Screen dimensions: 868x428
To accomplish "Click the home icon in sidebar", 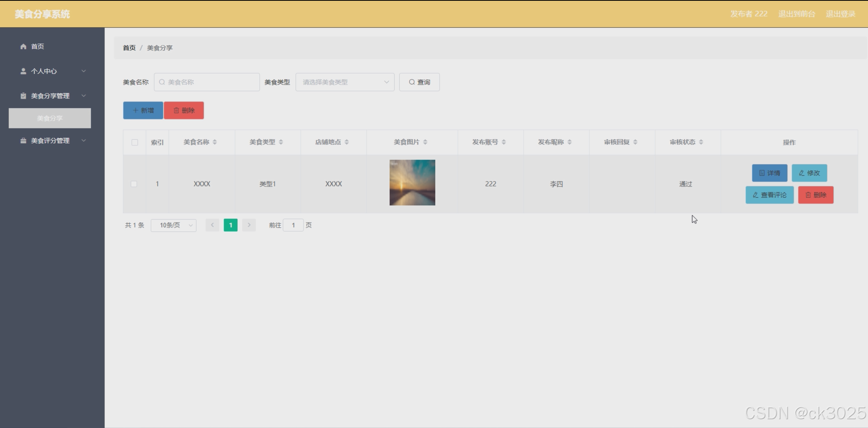I will [23, 47].
